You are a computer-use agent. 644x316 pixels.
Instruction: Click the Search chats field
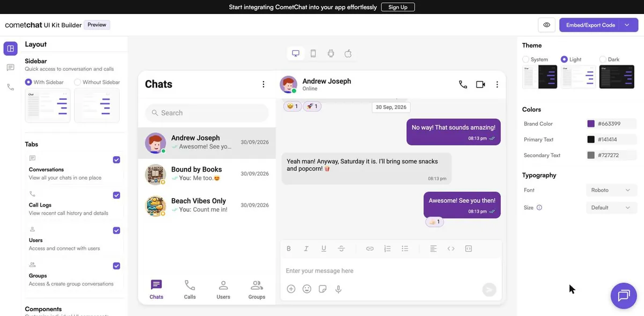tap(207, 113)
